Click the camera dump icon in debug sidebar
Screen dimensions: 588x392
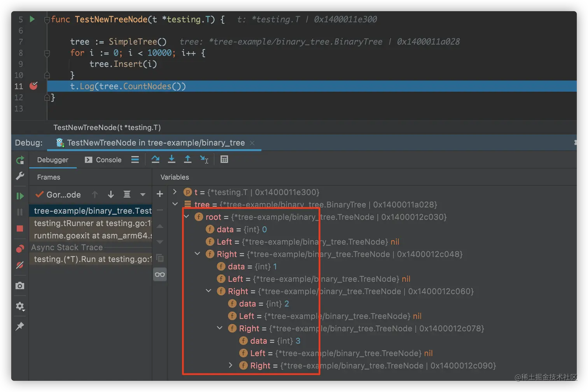tap(20, 286)
